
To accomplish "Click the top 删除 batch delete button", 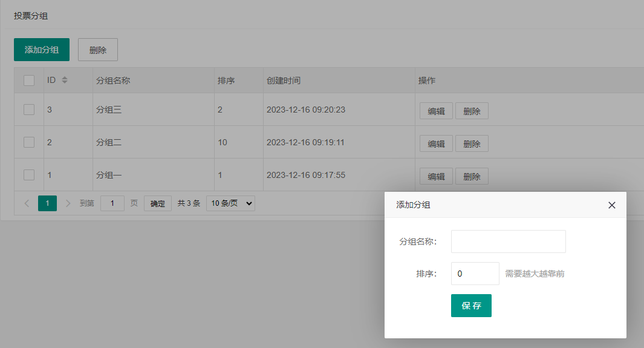I will pyautogui.click(x=97, y=50).
